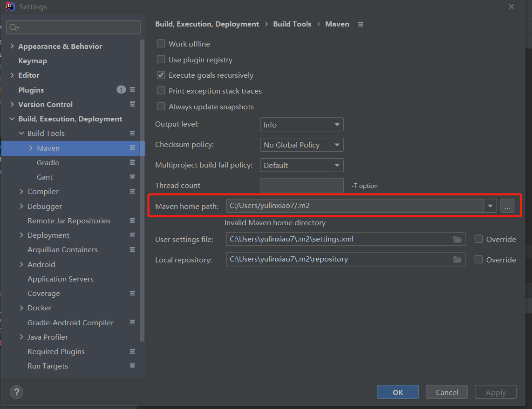The image size is (532, 409).
Task: Uncheck Execute goals recursively
Action: click(x=161, y=75)
